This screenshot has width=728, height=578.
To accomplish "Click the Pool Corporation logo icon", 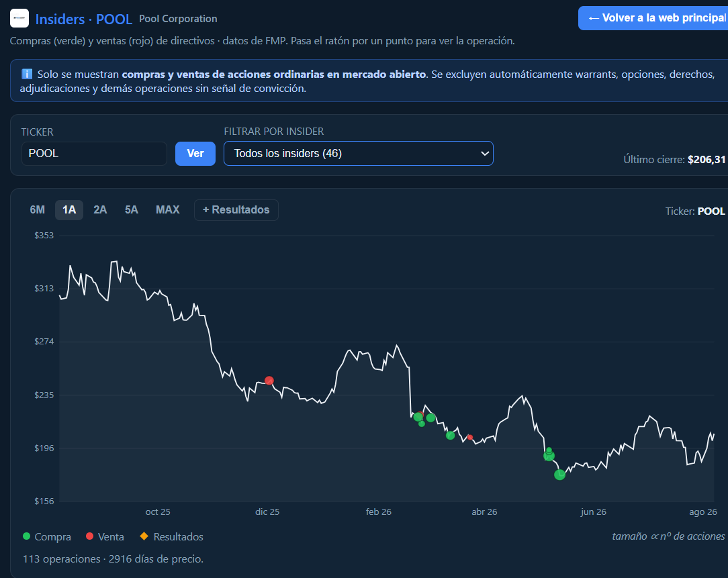I will click(19, 19).
